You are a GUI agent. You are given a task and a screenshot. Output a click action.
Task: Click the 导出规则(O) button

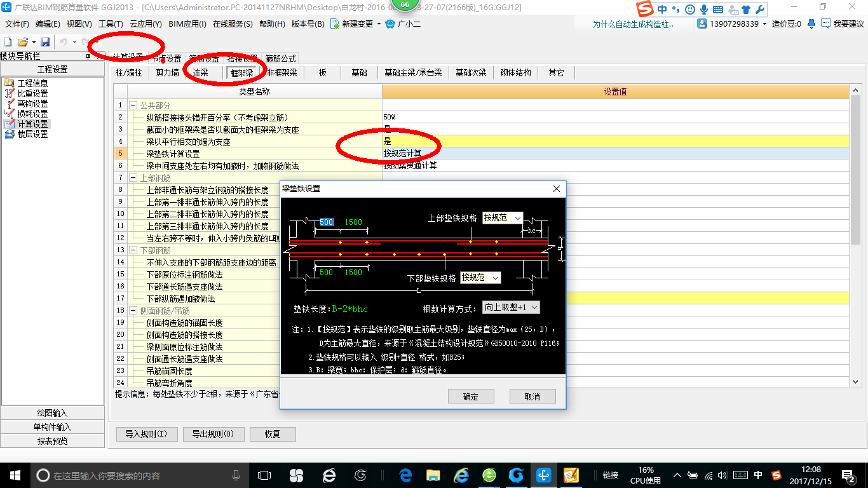click(x=213, y=435)
